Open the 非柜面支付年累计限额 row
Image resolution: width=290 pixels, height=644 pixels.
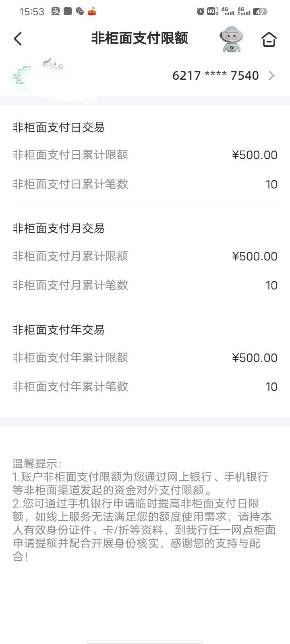(x=145, y=357)
